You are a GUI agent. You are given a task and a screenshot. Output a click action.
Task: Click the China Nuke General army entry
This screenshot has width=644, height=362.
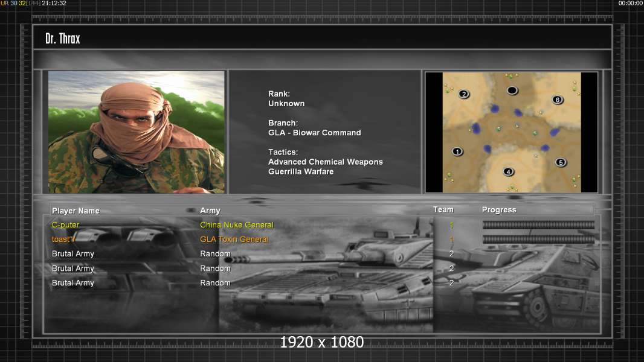237,224
